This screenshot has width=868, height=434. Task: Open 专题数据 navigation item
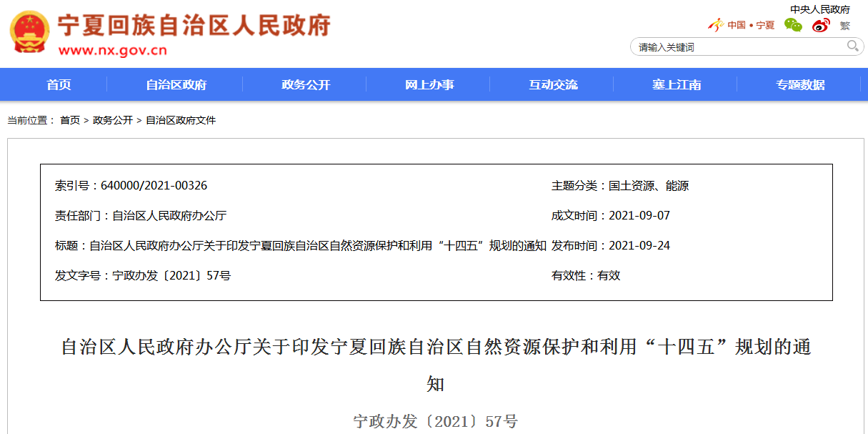point(800,84)
